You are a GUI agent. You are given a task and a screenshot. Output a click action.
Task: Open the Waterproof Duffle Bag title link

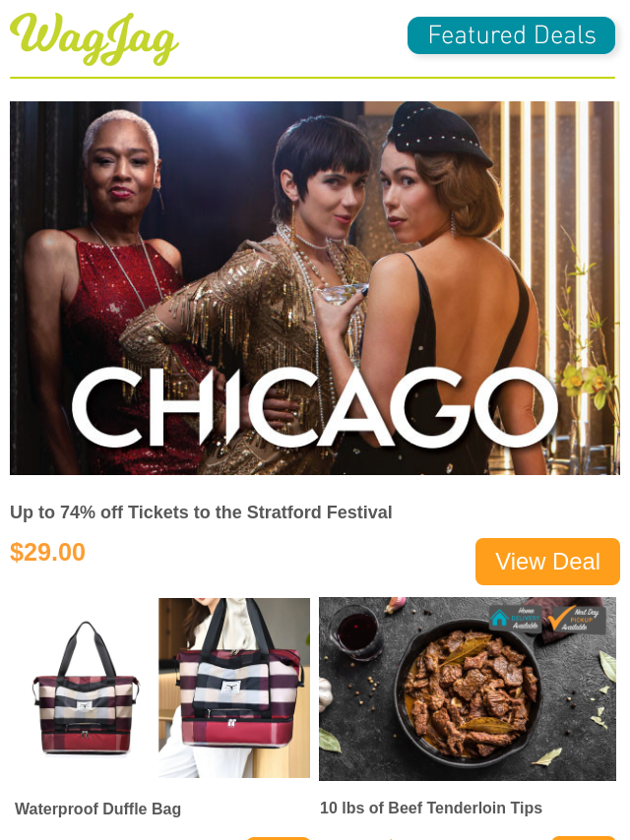click(x=97, y=809)
